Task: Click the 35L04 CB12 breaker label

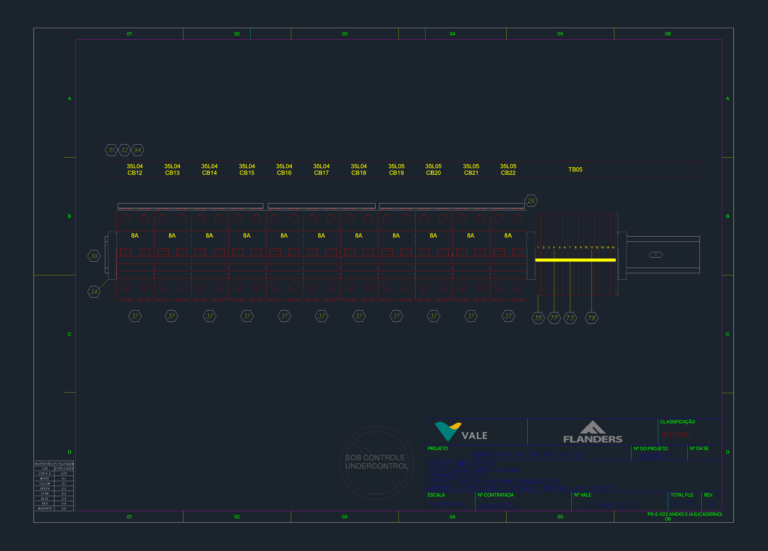Action: tap(135, 169)
